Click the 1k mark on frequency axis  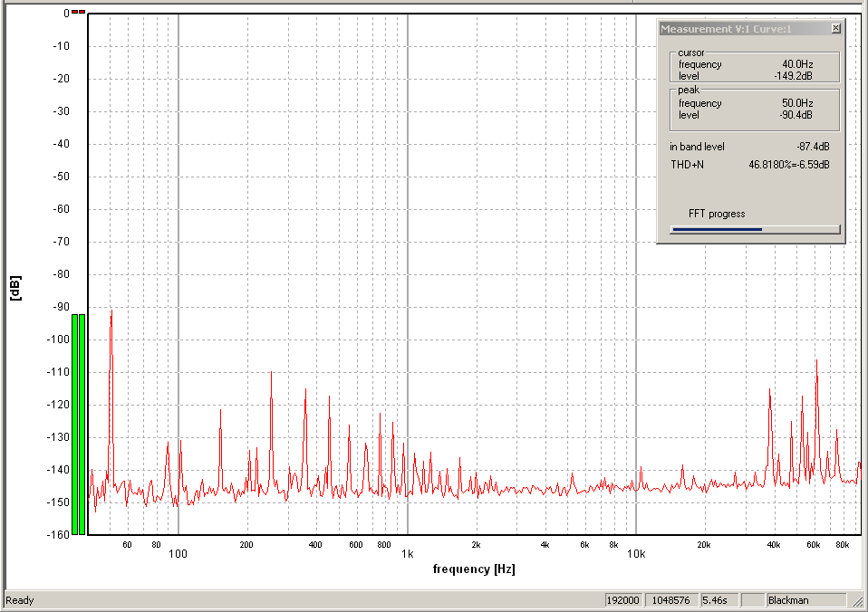point(408,552)
